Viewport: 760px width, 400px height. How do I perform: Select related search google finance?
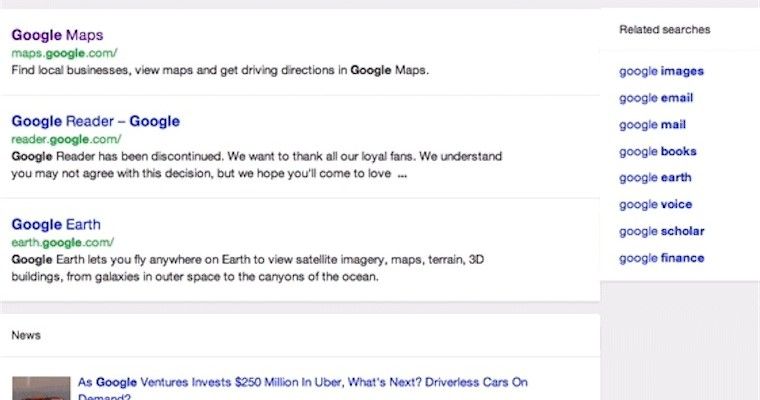click(x=662, y=258)
